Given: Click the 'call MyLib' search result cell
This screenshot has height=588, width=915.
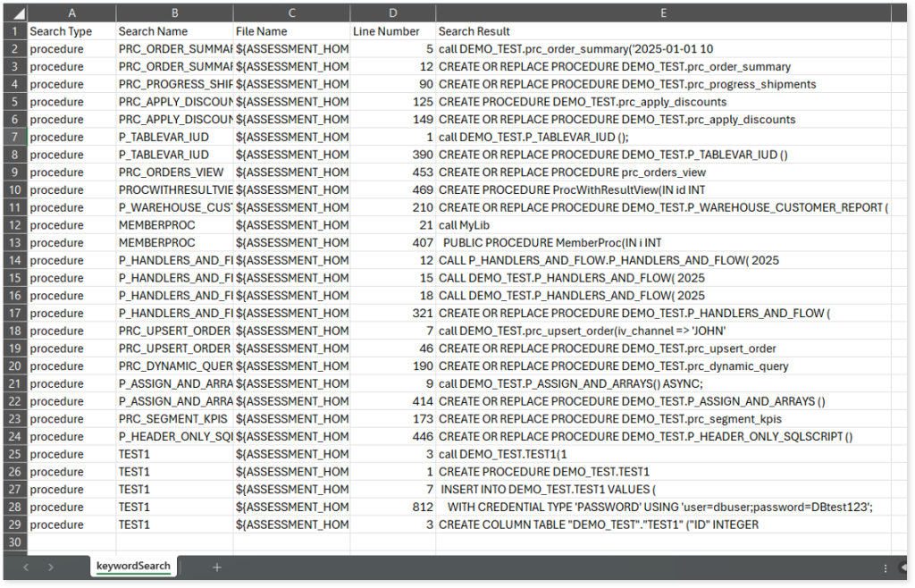Looking at the screenshot, I should (x=662, y=225).
